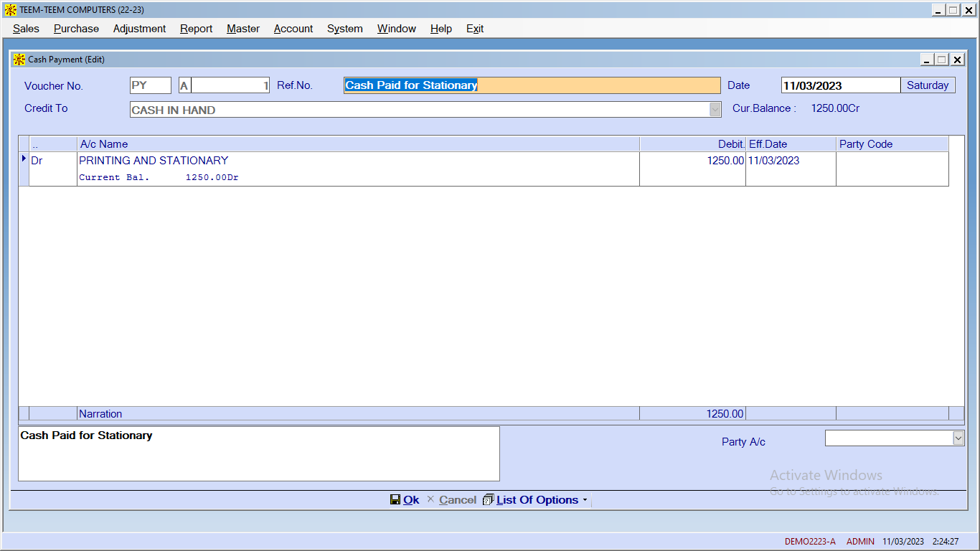Click ADMIN in the status bar

[860, 542]
